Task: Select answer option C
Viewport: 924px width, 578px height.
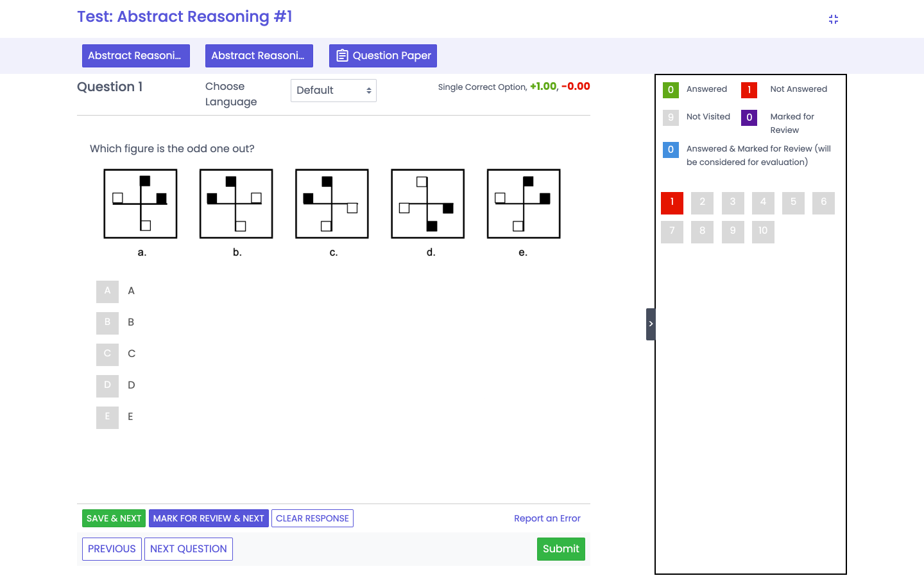Action: click(x=107, y=354)
